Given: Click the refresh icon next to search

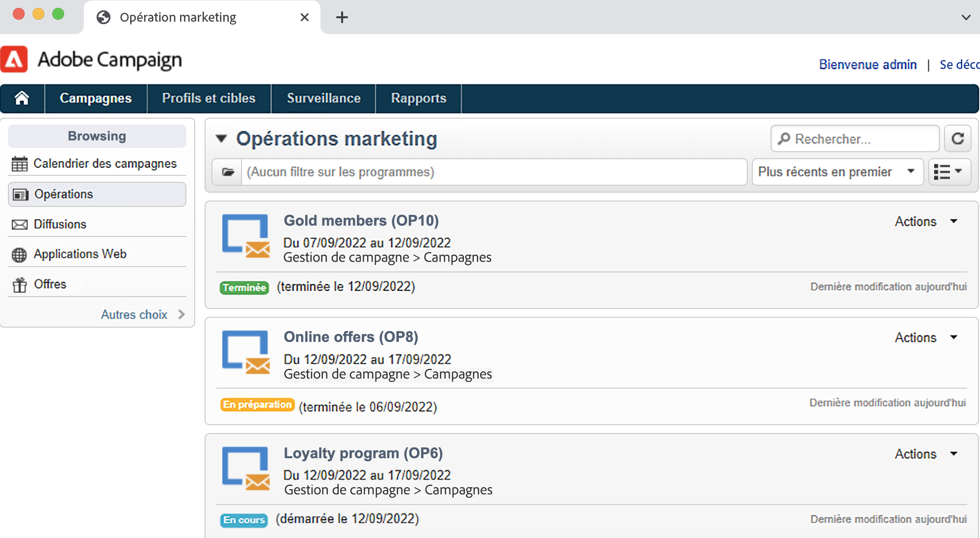Looking at the screenshot, I should pos(957,139).
